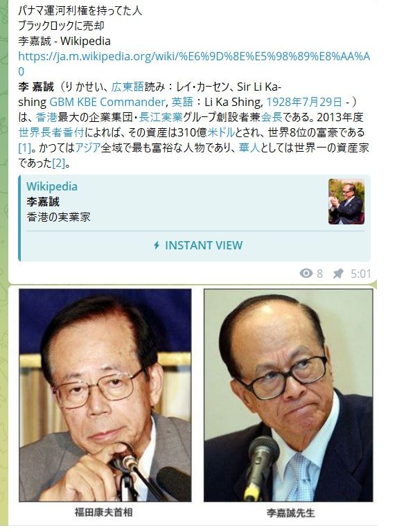This screenshot has height=532, width=395.
Task: Follow the 香港 link
Action: 46,117
